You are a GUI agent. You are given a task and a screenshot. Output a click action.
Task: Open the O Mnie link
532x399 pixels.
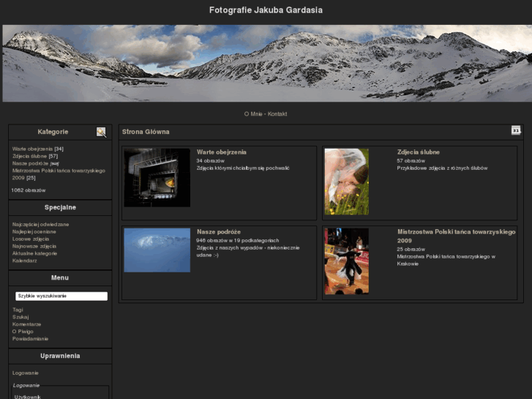click(253, 114)
